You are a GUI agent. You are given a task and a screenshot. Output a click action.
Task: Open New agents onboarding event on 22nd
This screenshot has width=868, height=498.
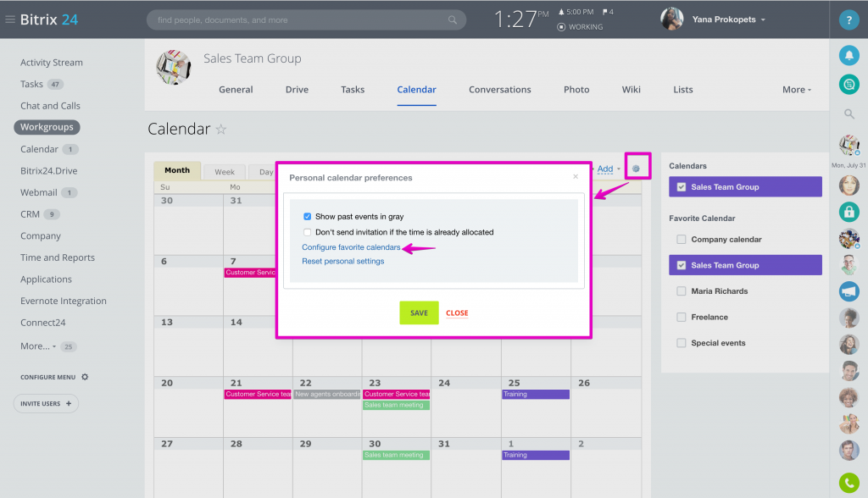point(327,394)
